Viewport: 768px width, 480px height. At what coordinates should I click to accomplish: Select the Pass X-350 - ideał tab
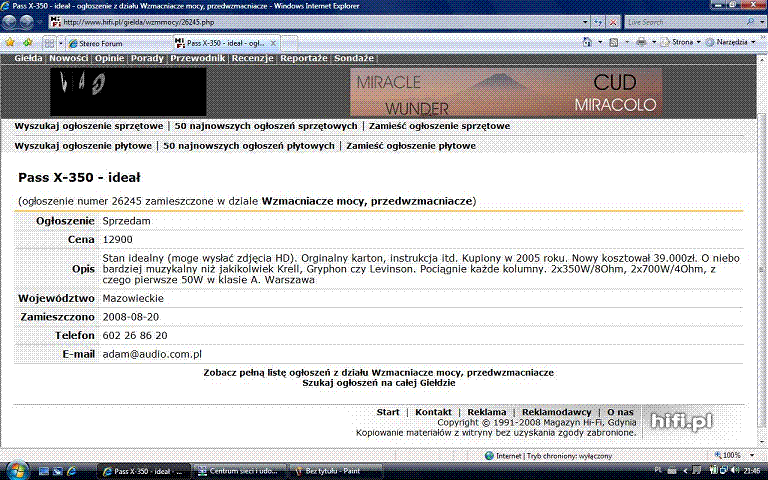click(x=227, y=43)
